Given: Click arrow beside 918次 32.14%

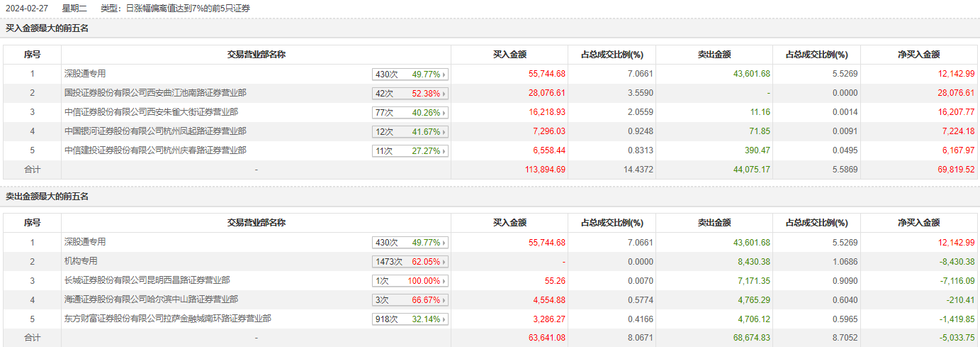Looking at the screenshot, I should [444, 319].
